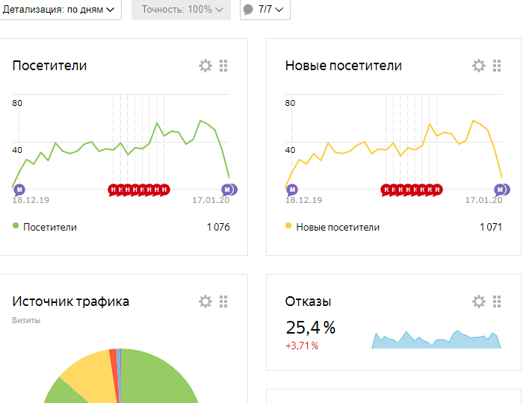Image resolution: width=532 pixels, height=403 pixels.
Task: Click purple M marker at 18.12.19 in Новые посетители chart
Action: click(x=292, y=190)
